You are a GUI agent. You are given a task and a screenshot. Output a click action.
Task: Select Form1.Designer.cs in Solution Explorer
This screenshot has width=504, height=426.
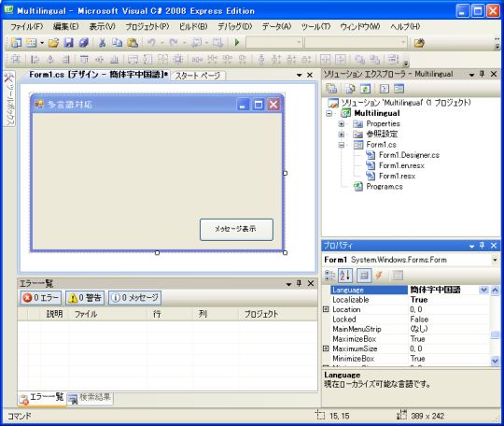click(409, 155)
